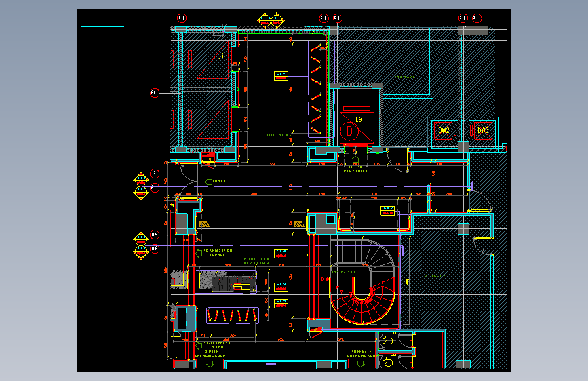Screen dimensions: 588x381
Task: Select the lowest yellow diamond on left side
Action: click(x=141, y=252)
